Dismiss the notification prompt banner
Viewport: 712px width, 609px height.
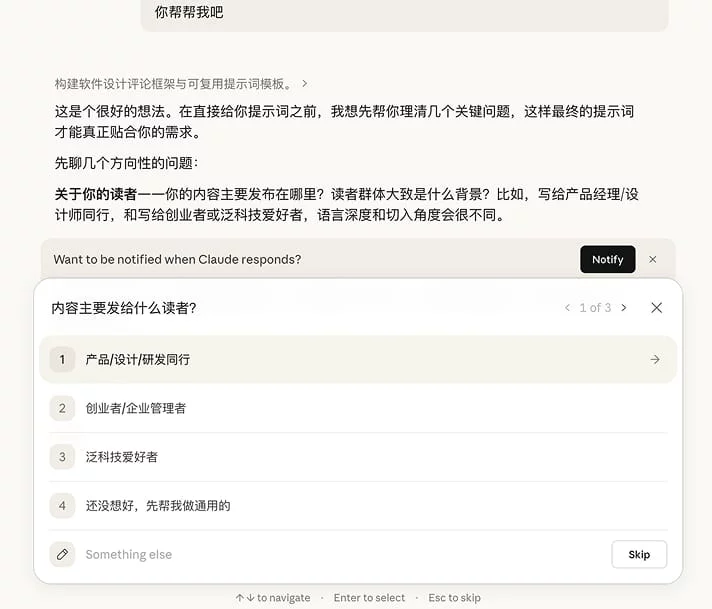(x=653, y=259)
